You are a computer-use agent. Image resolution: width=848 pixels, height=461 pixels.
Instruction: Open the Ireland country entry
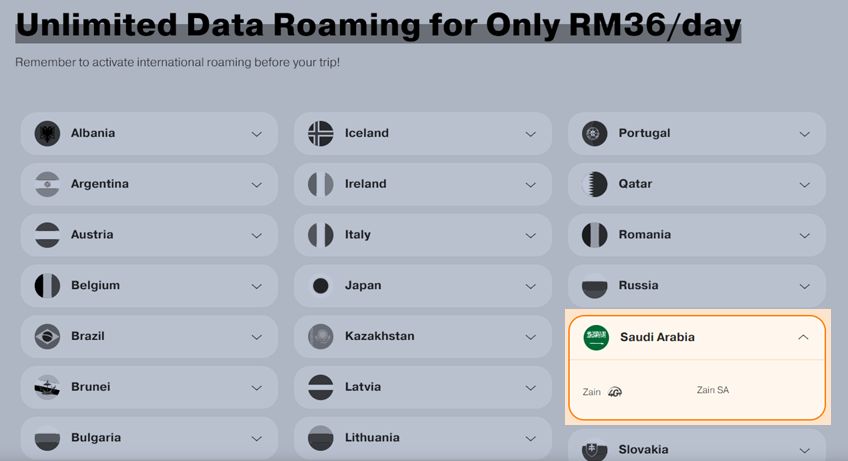[423, 184]
